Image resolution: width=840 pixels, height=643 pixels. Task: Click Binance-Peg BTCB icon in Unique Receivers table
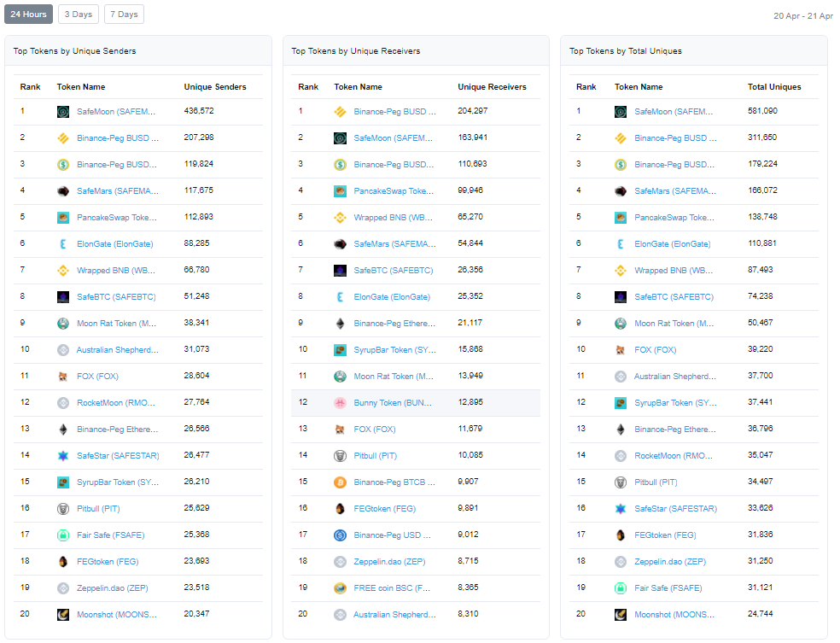pyautogui.click(x=340, y=482)
